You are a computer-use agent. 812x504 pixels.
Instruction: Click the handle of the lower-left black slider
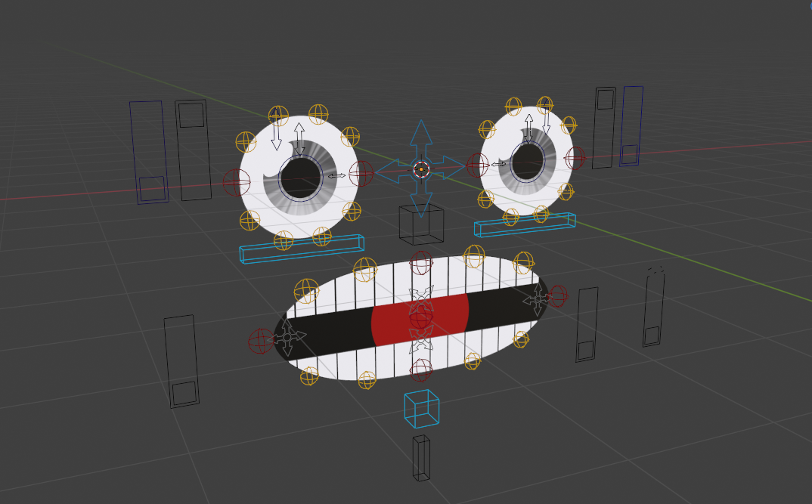(184, 393)
